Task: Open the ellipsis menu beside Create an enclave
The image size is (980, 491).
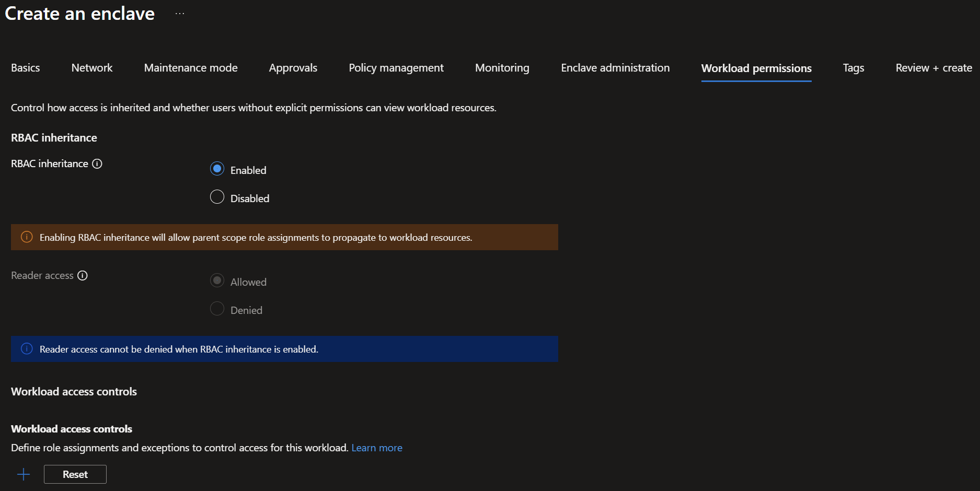Action: [180, 14]
